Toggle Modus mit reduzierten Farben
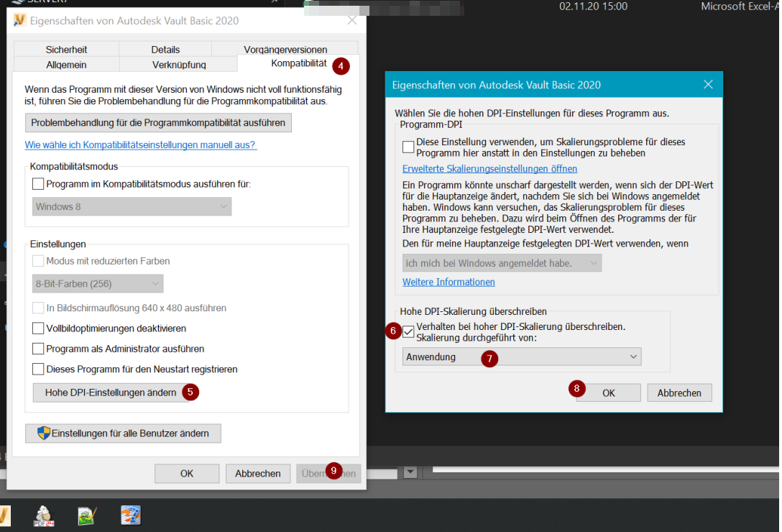Image resolution: width=782 pixels, height=532 pixels. point(38,260)
